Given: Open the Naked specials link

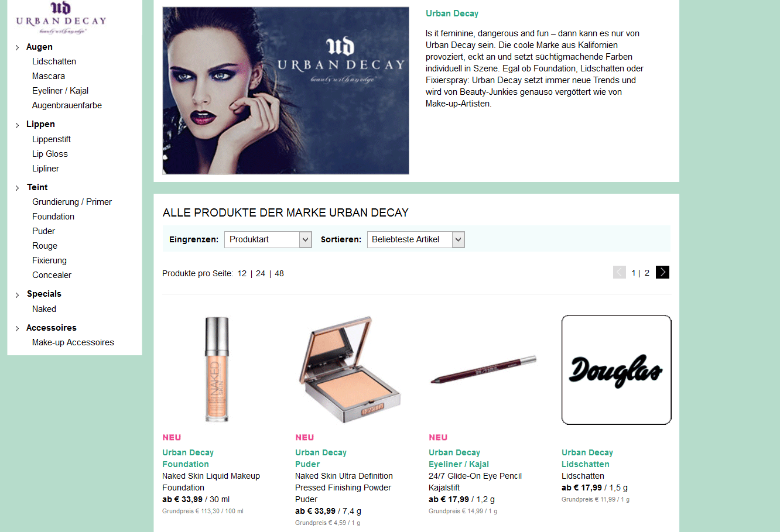Looking at the screenshot, I should [x=44, y=309].
